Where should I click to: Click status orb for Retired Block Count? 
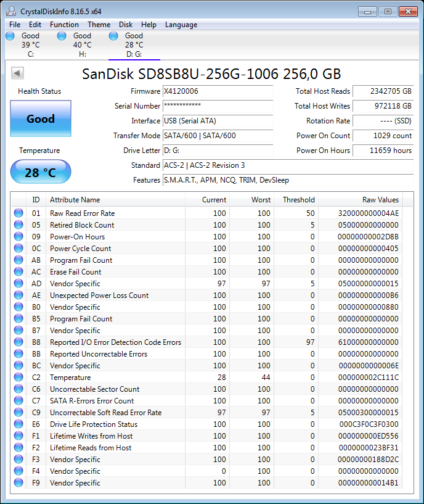tap(18, 225)
